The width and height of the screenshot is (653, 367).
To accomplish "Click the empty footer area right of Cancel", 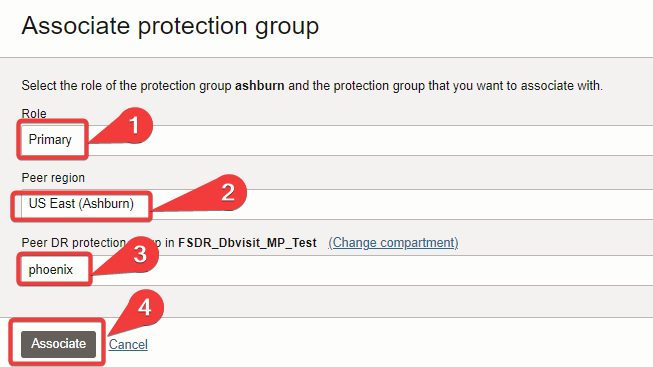I will point(400,343).
